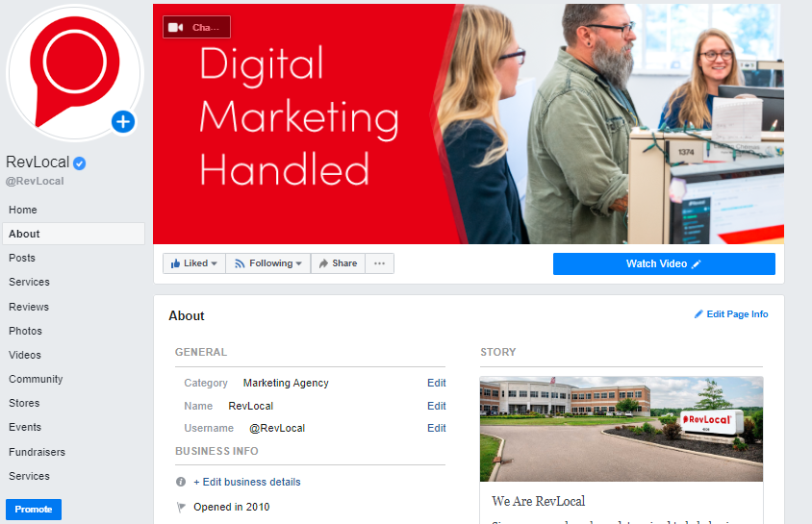The image size is (812, 524).
Task: Click the Promote button
Action: (34, 510)
